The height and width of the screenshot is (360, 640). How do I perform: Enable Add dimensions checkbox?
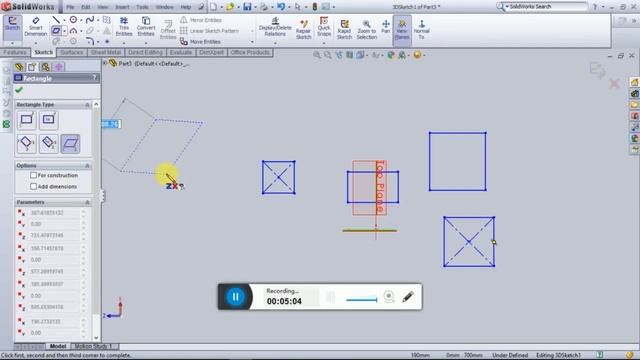tap(33, 187)
